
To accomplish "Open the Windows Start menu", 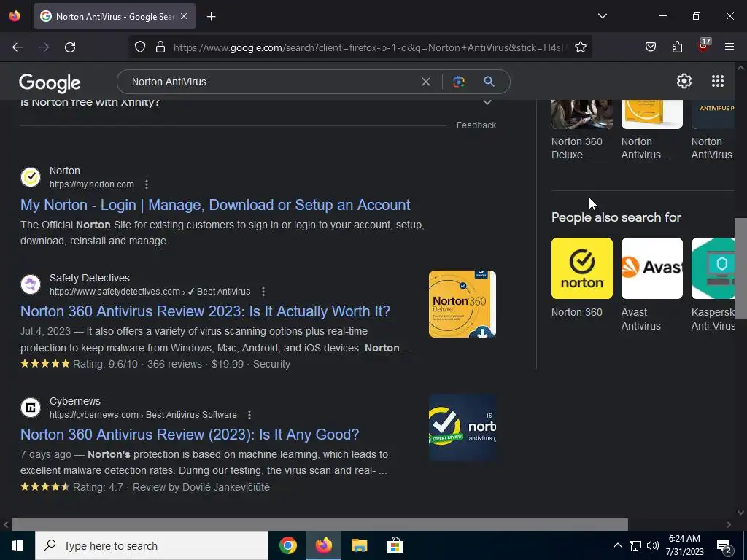I will 18,545.
